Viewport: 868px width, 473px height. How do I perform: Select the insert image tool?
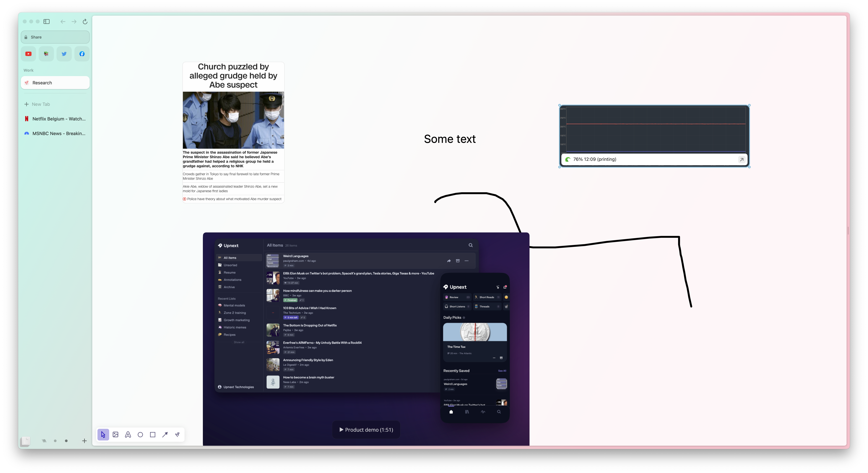click(x=116, y=435)
